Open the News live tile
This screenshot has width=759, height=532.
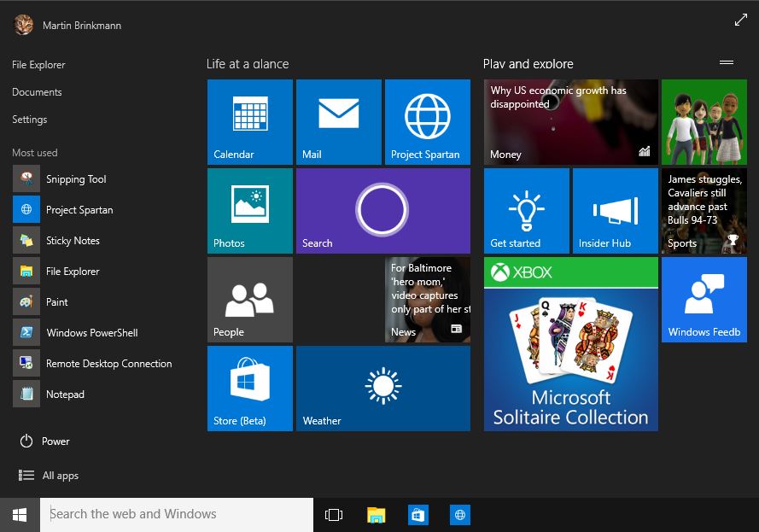428,300
